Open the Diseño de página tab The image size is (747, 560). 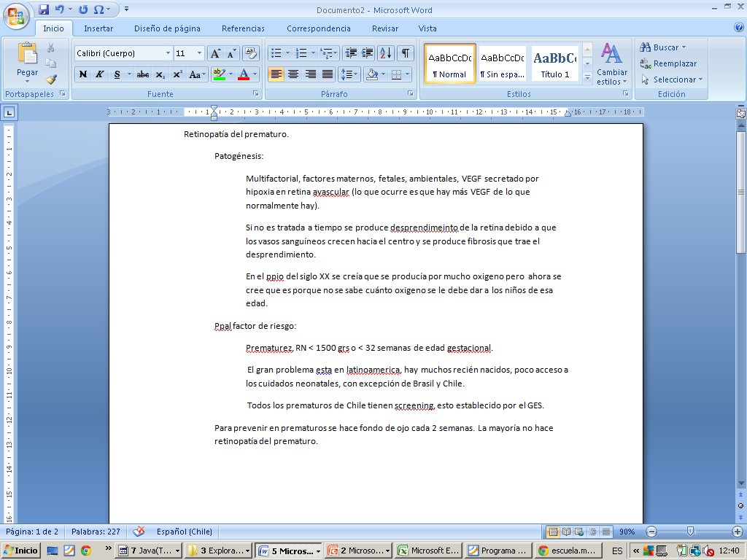click(x=167, y=28)
